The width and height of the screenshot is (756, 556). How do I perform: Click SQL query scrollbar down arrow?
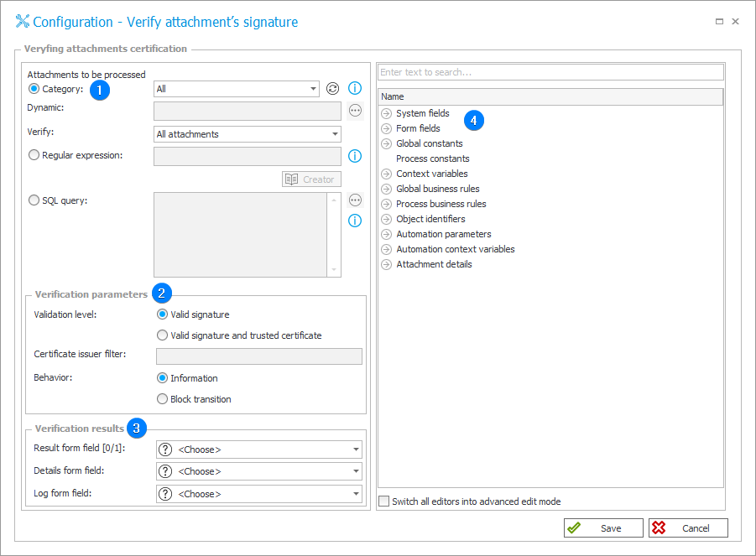click(x=334, y=270)
